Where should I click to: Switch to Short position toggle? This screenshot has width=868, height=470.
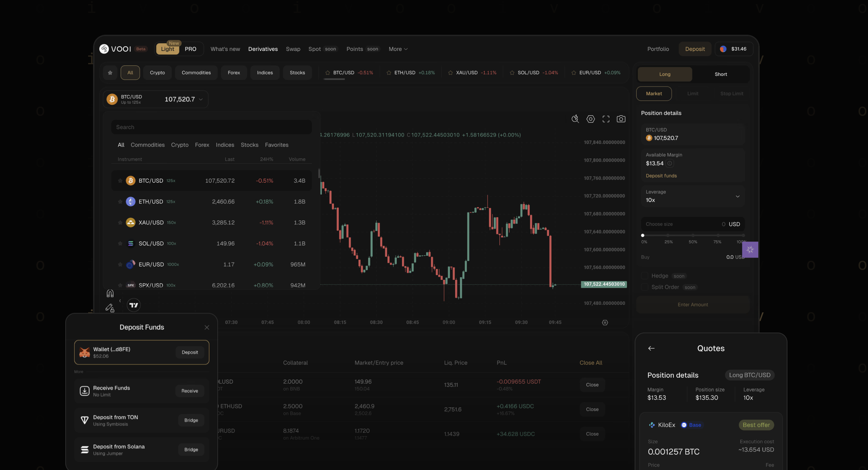pyautogui.click(x=720, y=74)
